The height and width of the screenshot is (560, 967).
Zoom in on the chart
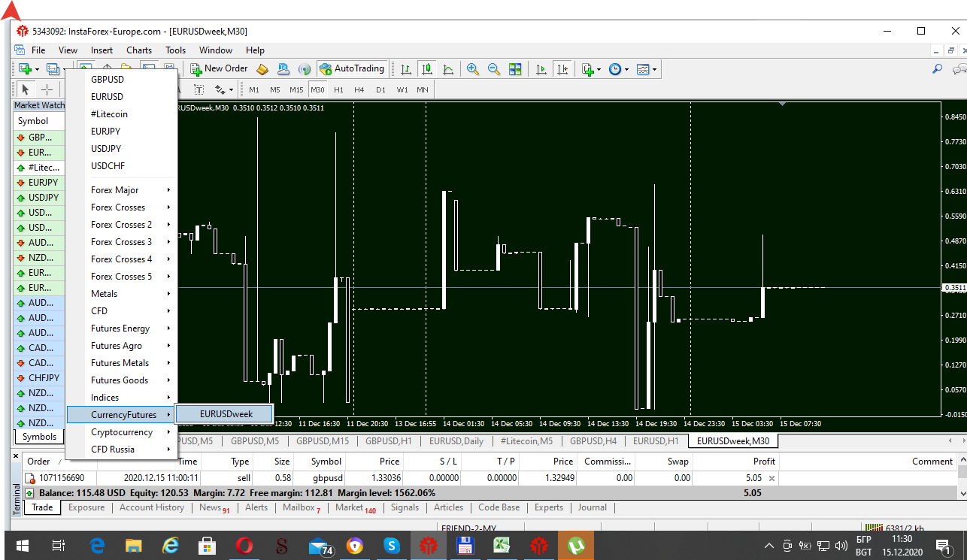pos(473,68)
